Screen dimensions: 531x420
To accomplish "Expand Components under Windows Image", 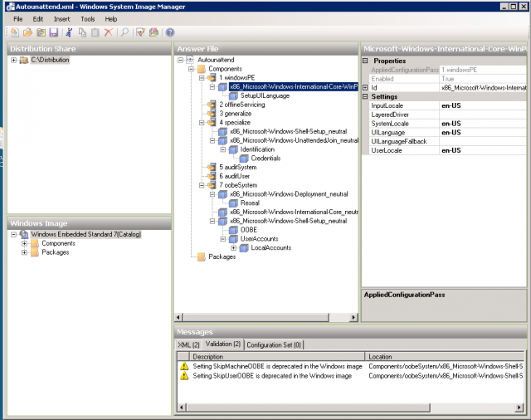I will pyautogui.click(x=24, y=243).
